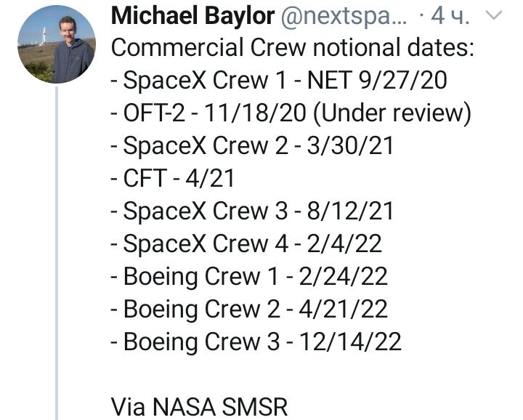This screenshot has width=523, height=420.
Task: Click the SpaceX Crew 2 3/30/21 line
Action: (252, 146)
